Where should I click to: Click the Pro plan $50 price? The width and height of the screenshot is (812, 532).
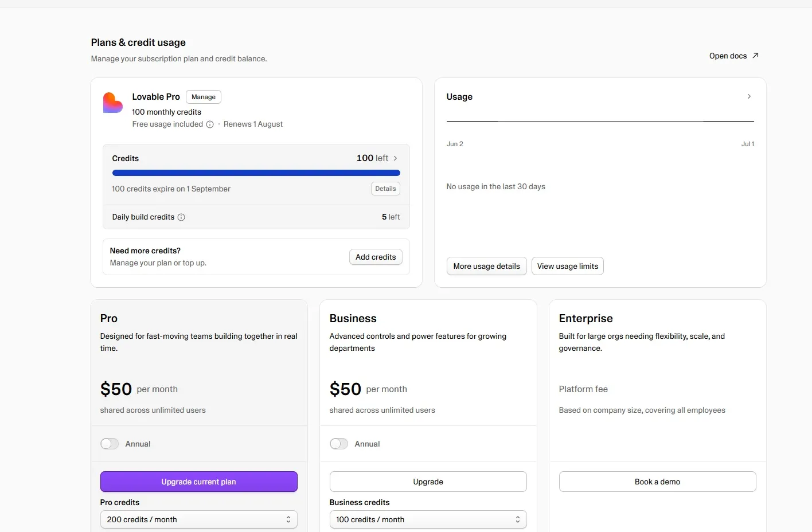click(x=116, y=389)
